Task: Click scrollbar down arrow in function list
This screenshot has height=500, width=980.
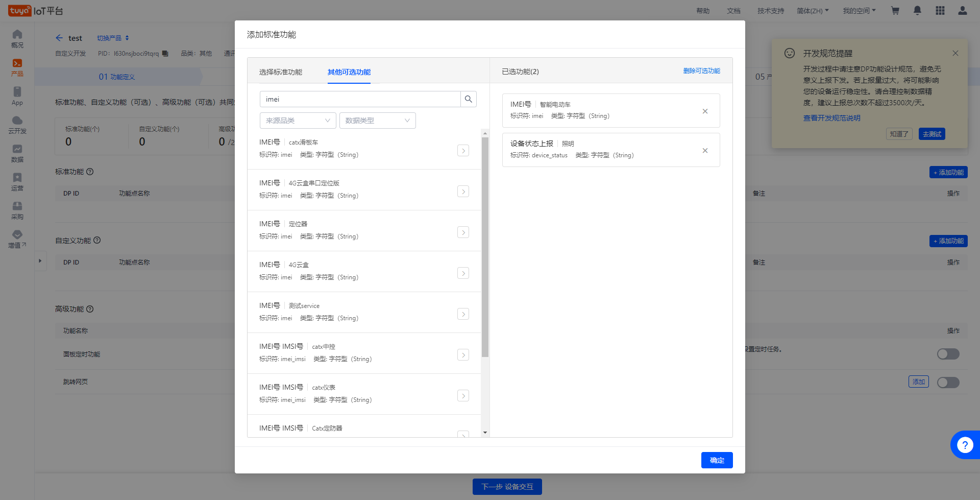Action: [485, 433]
